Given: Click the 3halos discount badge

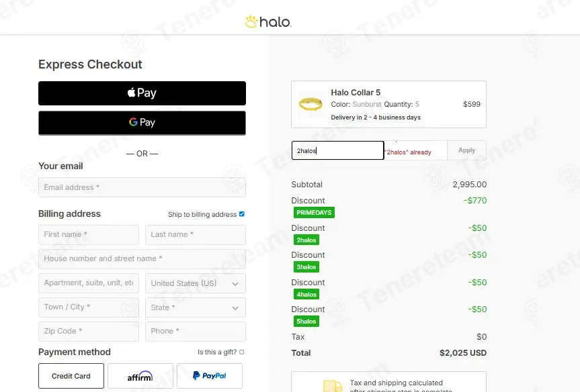Looking at the screenshot, I should [x=306, y=266].
